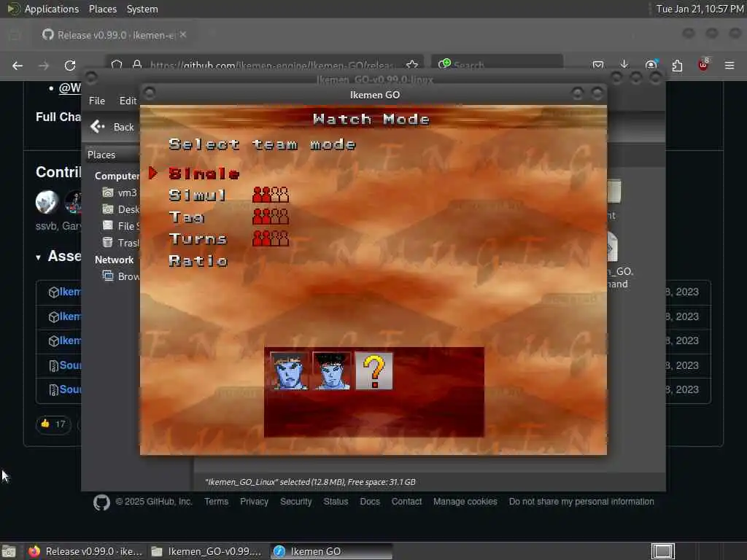Open the Applications menu in top panel
747x560 pixels.
pos(52,9)
